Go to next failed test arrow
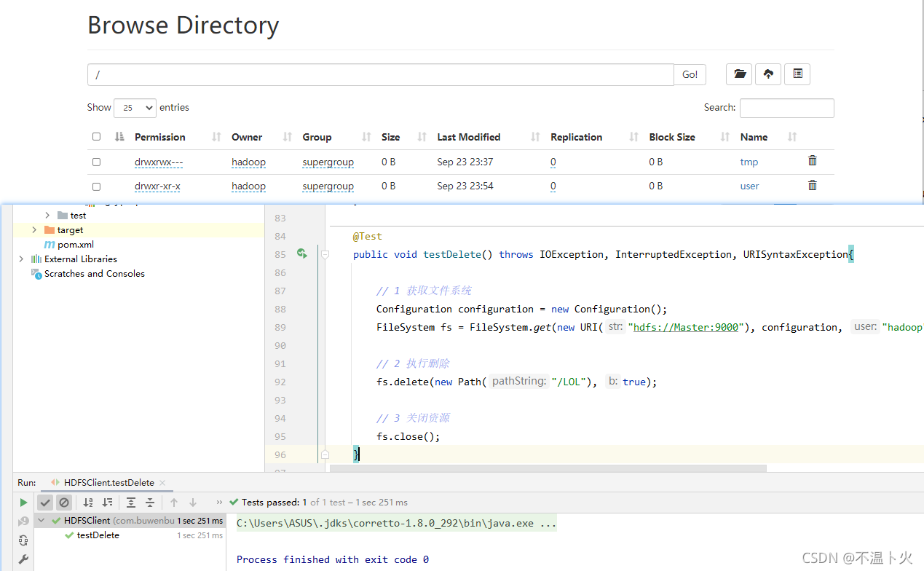This screenshot has width=924, height=571. coord(193,503)
